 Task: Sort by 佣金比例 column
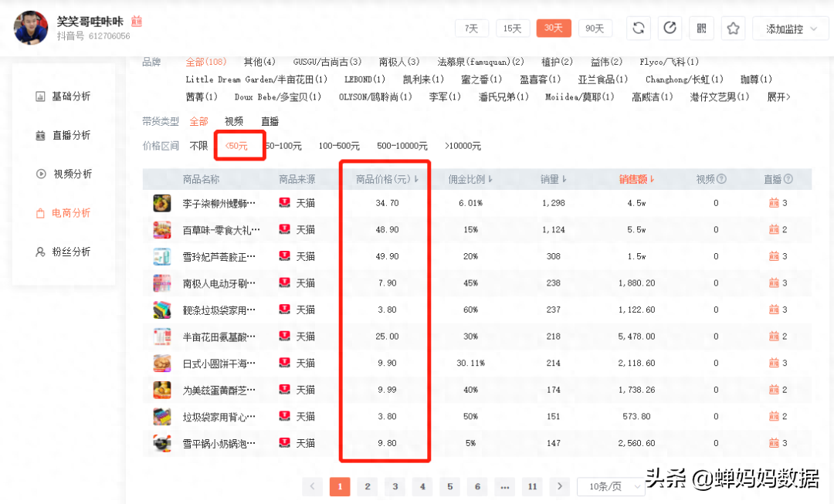470,179
